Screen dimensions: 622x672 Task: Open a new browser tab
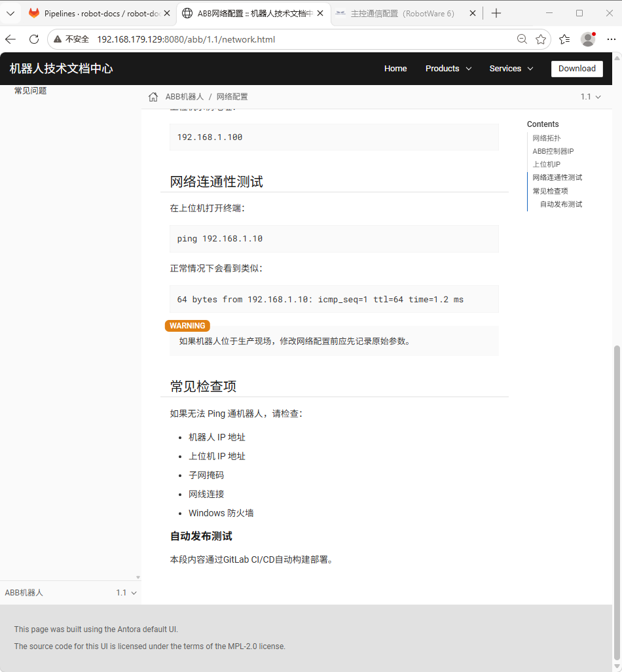pos(496,13)
